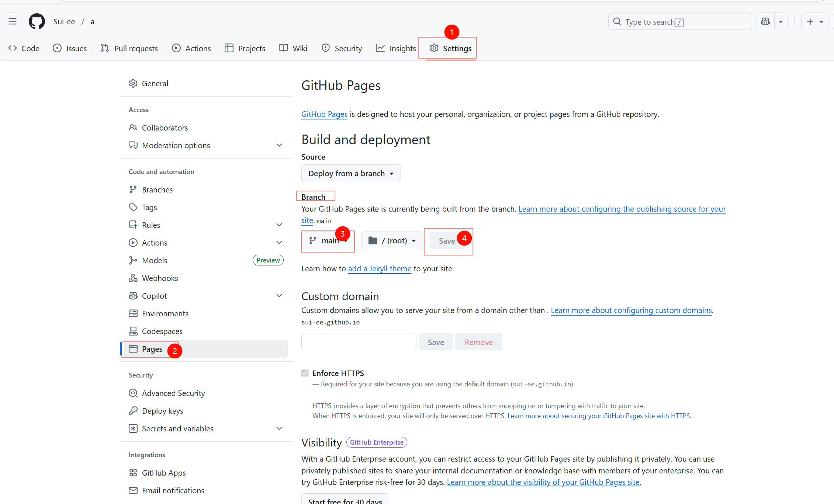This screenshot has width=834, height=504.
Task: Open the Deploy from a branch dropdown
Action: 351,173
